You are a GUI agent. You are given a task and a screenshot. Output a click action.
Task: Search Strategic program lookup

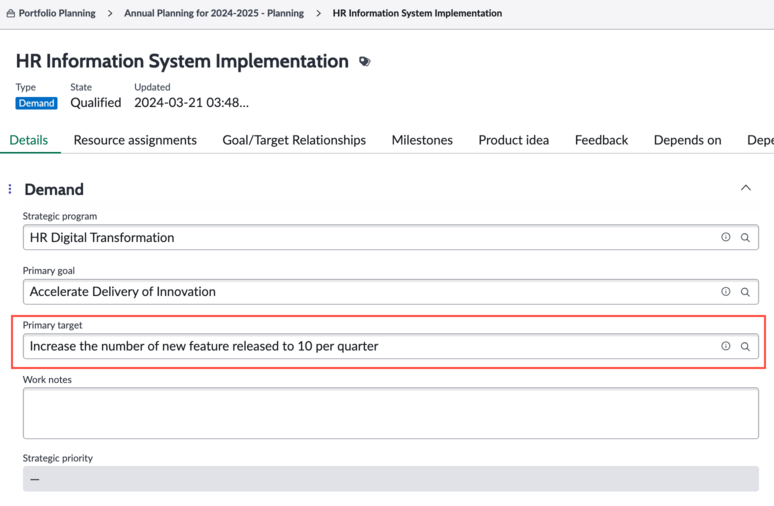pyautogui.click(x=745, y=237)
